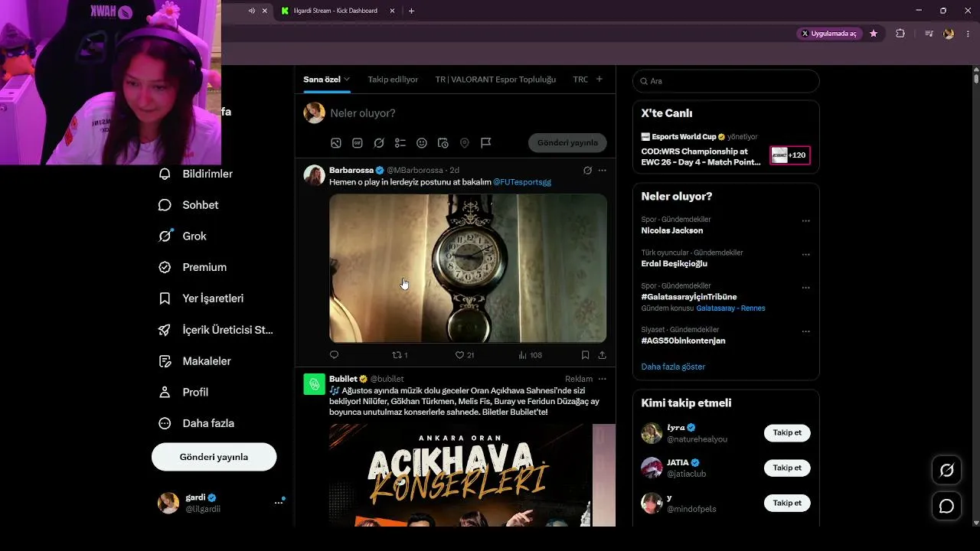Switch to Takip ediliyor tab
The width and height of the screenshot is (980, 551).
click(393, 80)
